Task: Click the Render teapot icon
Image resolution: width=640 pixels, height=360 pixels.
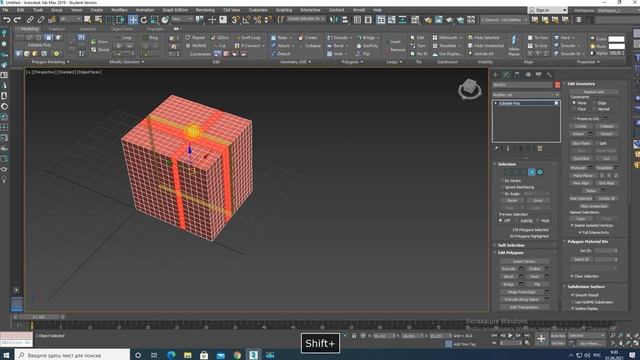Action: point(449,20)
